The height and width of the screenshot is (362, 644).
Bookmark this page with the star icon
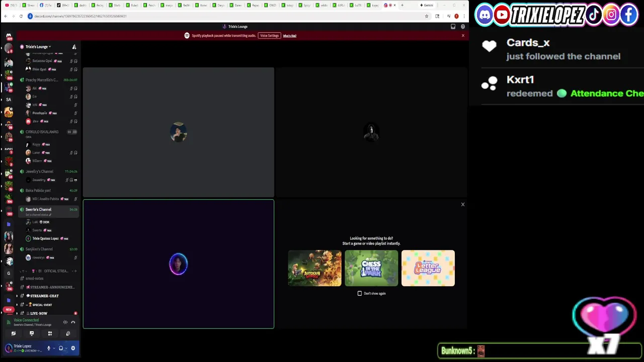pyautogui.click(x=427, y=16)
